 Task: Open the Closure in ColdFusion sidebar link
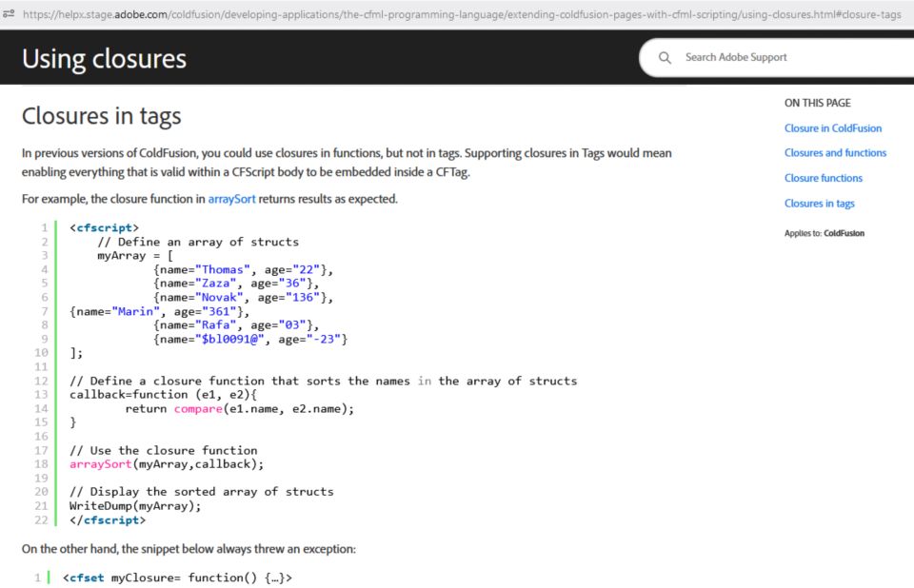(x=832, y=128)
